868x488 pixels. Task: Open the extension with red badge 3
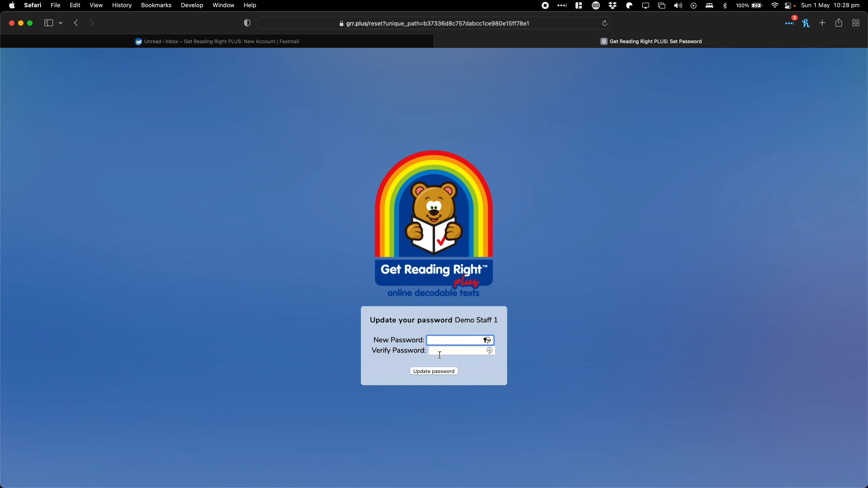790,23
